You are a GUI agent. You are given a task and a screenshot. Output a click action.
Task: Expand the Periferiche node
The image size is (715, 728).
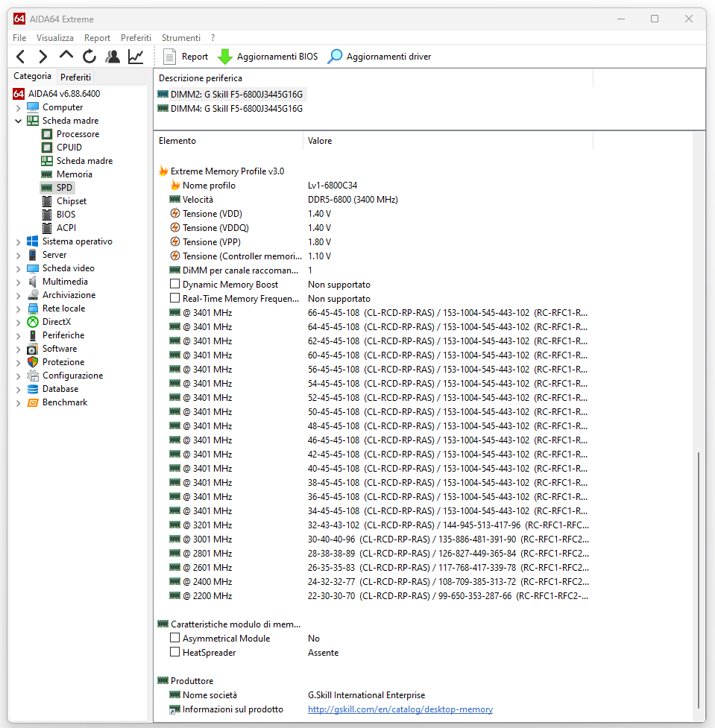18,335
